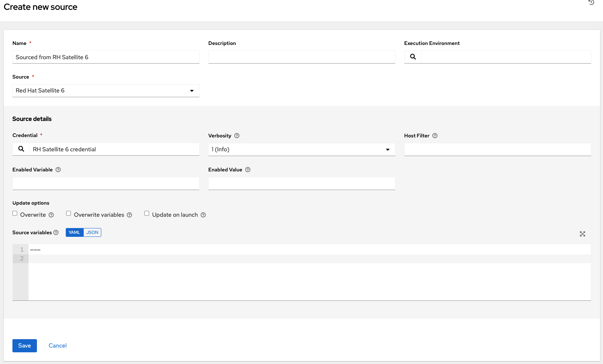Enable Update on launch

coord(147,213)
